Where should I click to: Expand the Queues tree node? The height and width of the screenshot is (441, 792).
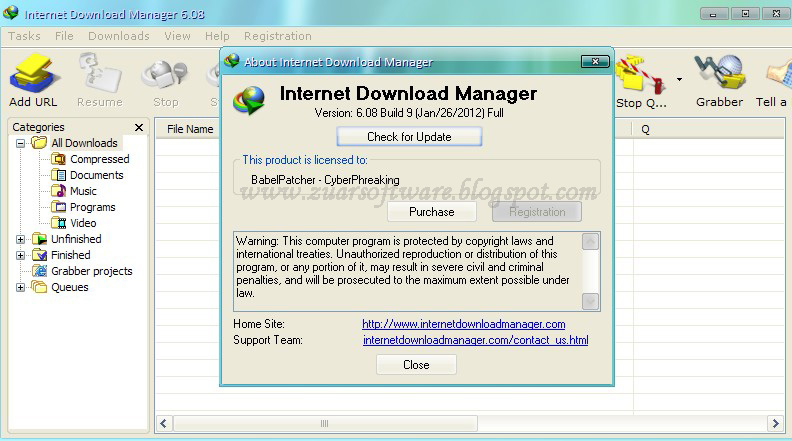point(20,287)
